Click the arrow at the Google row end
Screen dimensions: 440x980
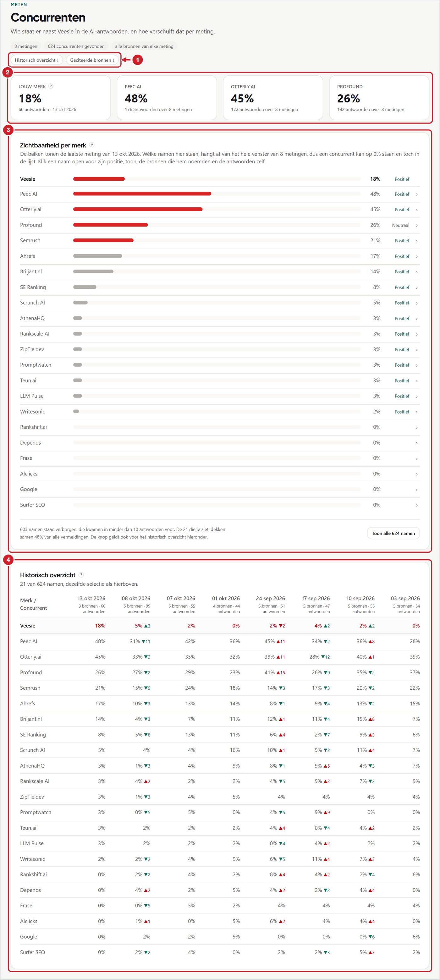(417, 490)
